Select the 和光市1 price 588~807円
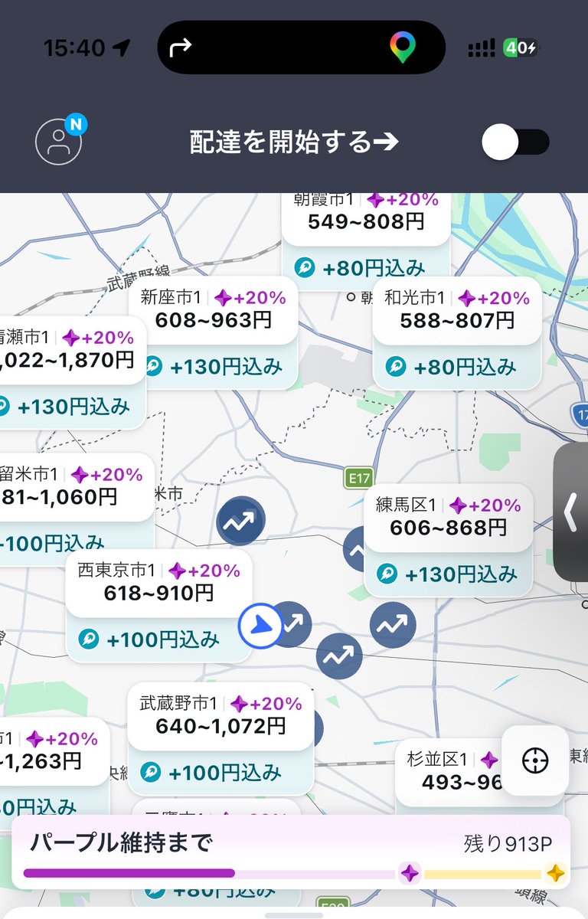588x919 pixels. pyautogui.click(x=457, y=320)
